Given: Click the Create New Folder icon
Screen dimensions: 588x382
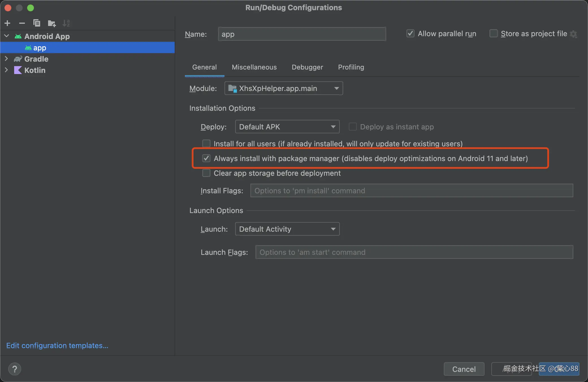Looking at the screenshot, I should (x=52, y=23).
